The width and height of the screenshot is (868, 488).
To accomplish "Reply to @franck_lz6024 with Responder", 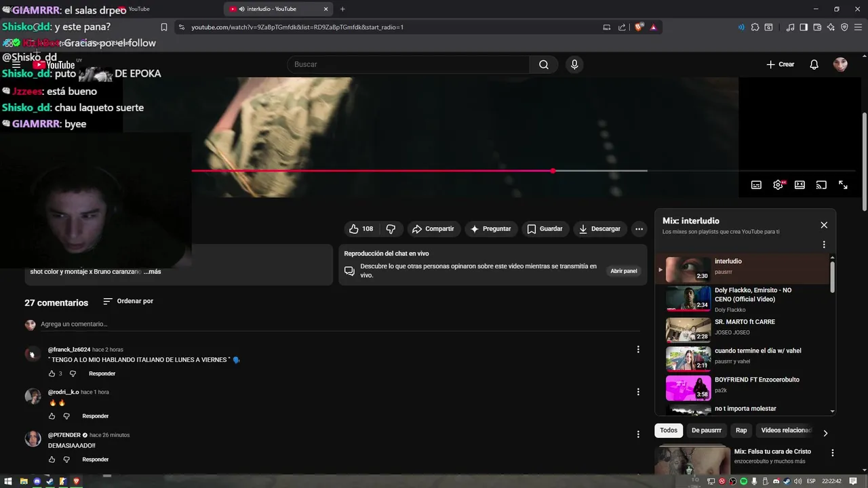I will coord(102,373).
